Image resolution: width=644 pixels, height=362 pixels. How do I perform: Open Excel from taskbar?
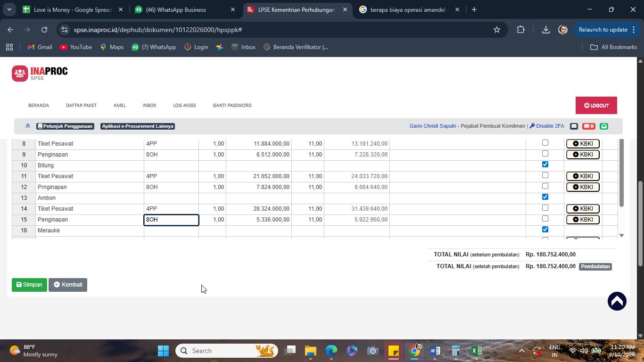pos(476,351)
